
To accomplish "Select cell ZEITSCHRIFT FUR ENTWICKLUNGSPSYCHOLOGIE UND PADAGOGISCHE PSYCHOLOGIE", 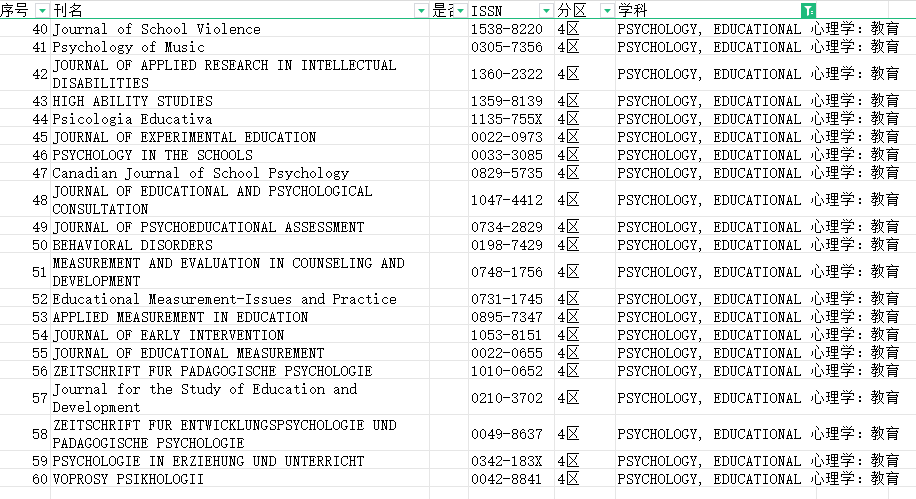I will coord(240,434).
